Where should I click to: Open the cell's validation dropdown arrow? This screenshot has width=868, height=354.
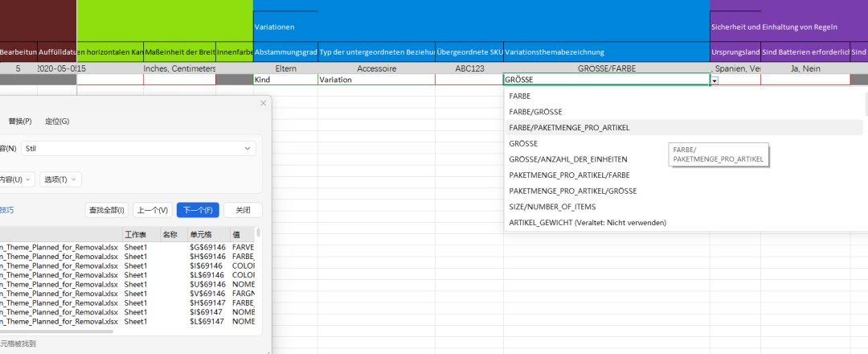[x=714, y=80]
